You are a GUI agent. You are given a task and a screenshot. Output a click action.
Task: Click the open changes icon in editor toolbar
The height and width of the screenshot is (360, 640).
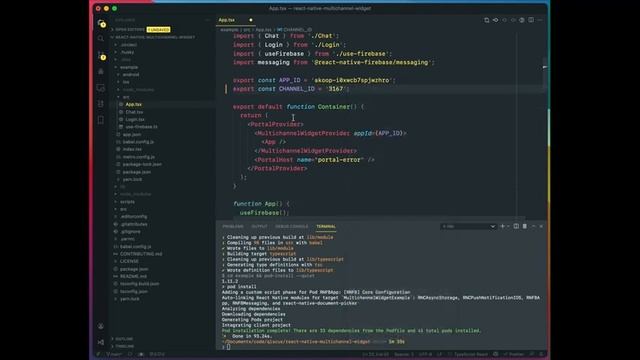495,20
